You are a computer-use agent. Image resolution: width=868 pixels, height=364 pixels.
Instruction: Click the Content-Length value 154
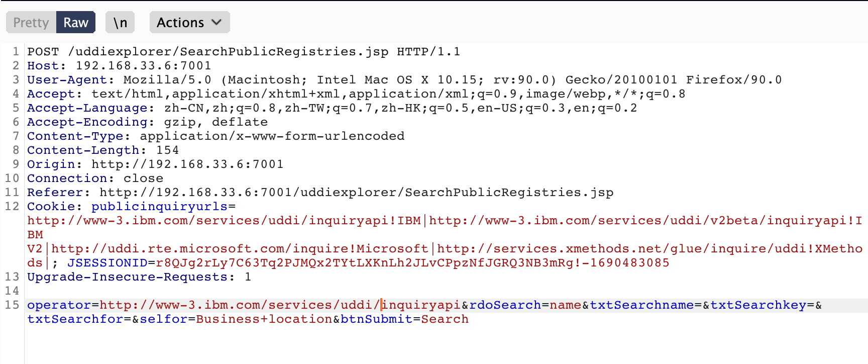[167, 150]
